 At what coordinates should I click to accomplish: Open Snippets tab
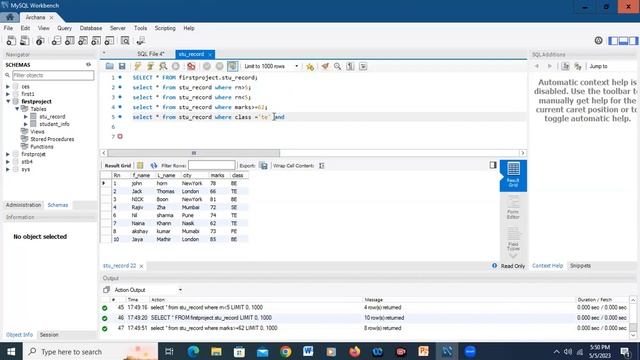click(580, 266)
